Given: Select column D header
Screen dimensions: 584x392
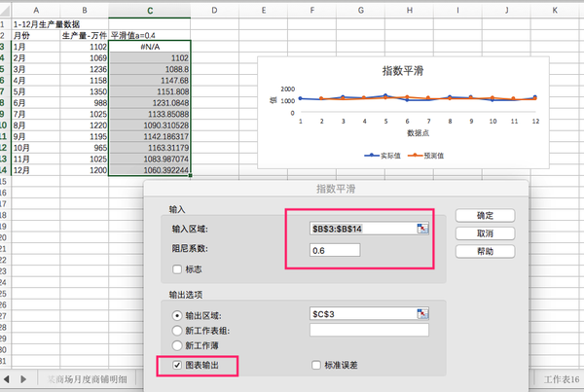Looking at the screenshot, I should tap(214, 11).
